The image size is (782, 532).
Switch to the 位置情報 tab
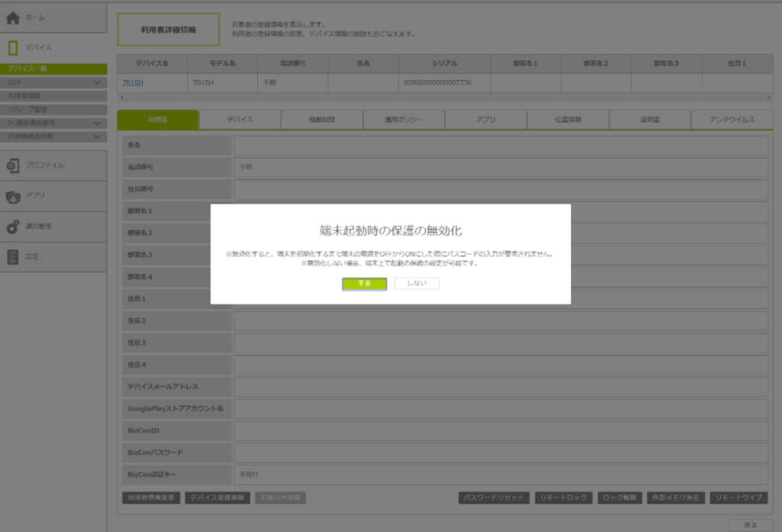[x=567, y=120]
